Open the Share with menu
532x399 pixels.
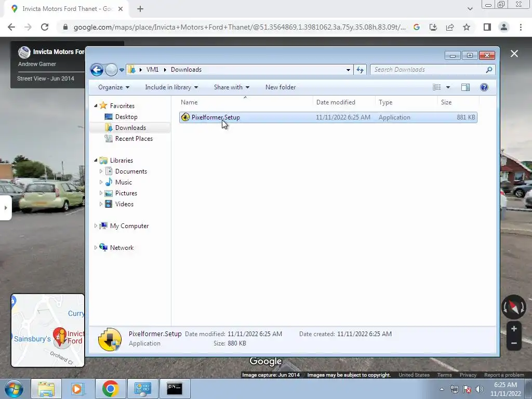coord(231,87)
